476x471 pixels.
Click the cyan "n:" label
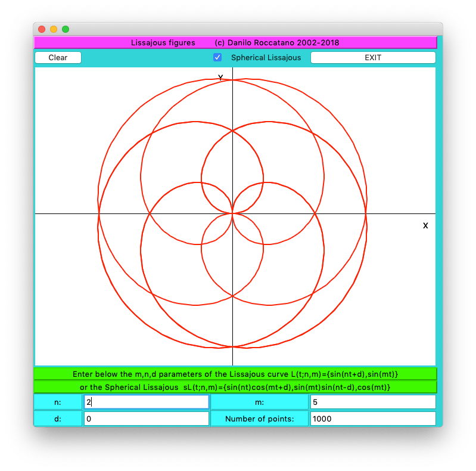(x=58, y=402)
